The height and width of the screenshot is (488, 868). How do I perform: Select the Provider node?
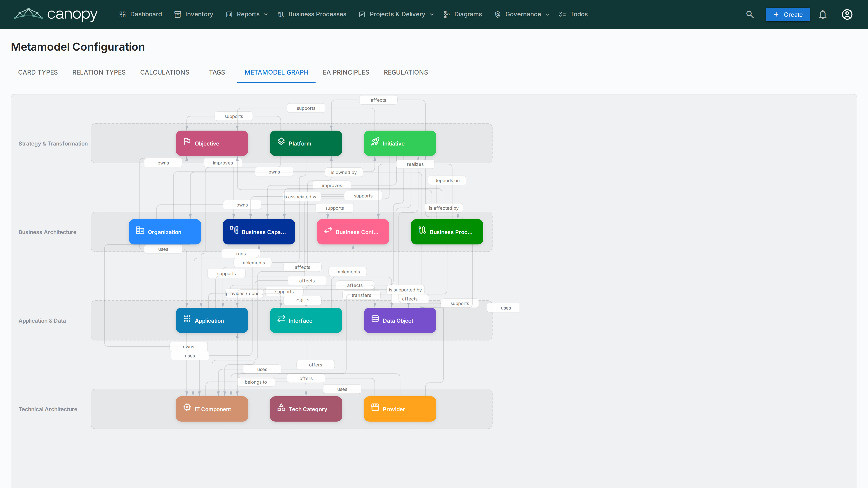pos(400,409)
